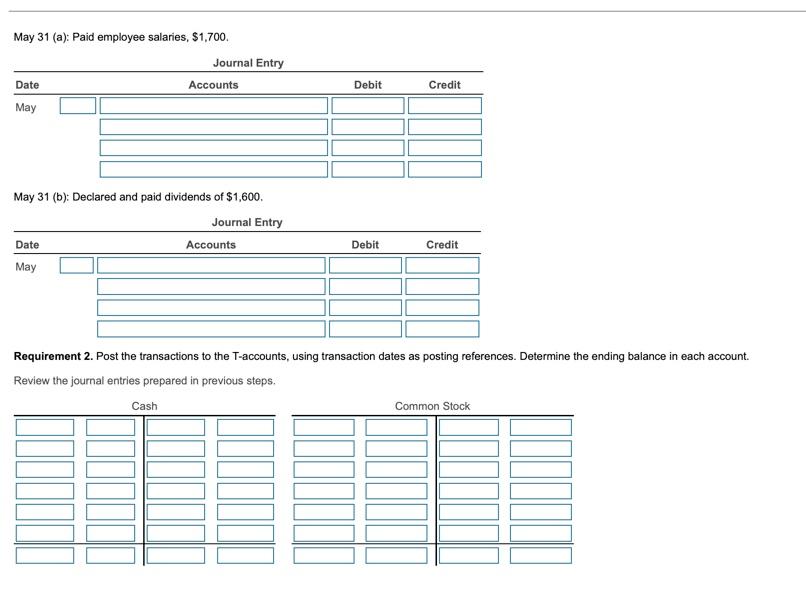Select the Common Stock T-account header label
Image resolution: width=806 pixels, height=593 pixels.
click(431, 406)
